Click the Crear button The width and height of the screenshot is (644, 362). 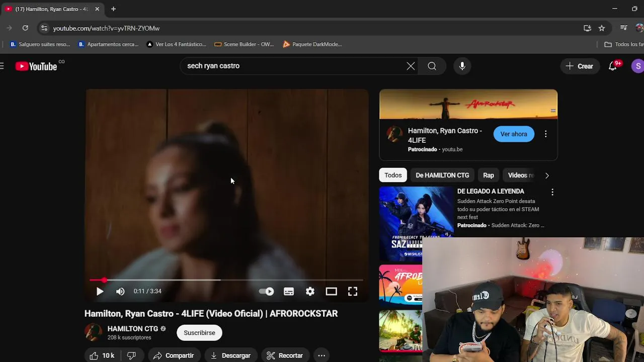coord(580,66)
